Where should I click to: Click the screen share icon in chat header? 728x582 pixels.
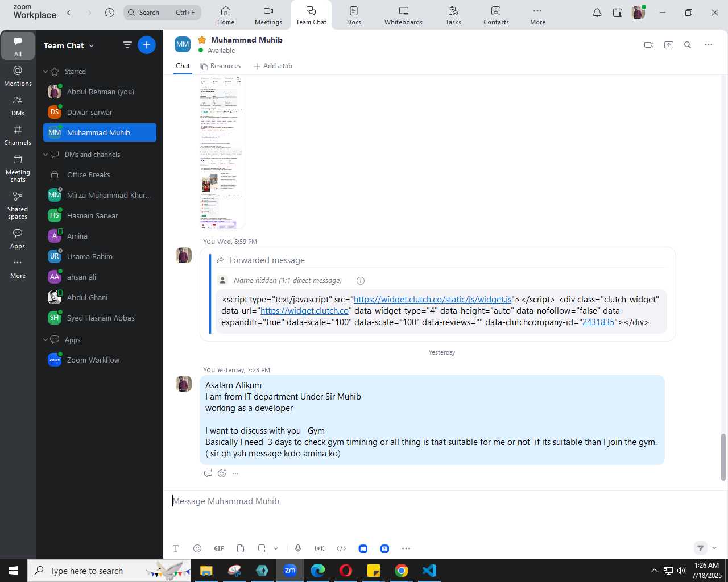[x=669, y=45]
